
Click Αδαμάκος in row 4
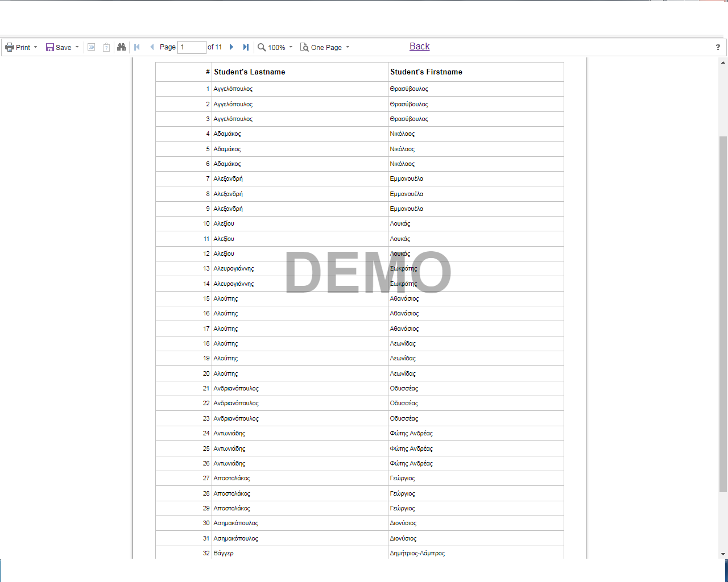(x=227, y=134)
